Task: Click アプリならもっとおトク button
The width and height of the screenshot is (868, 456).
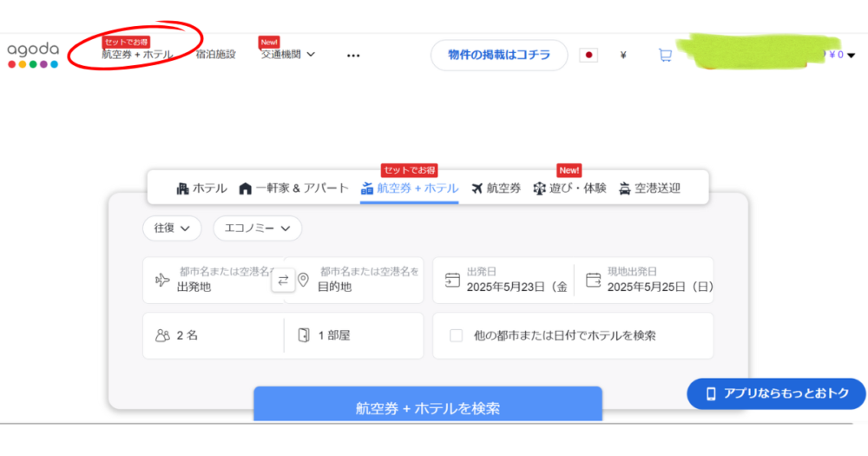Action: 776,394
